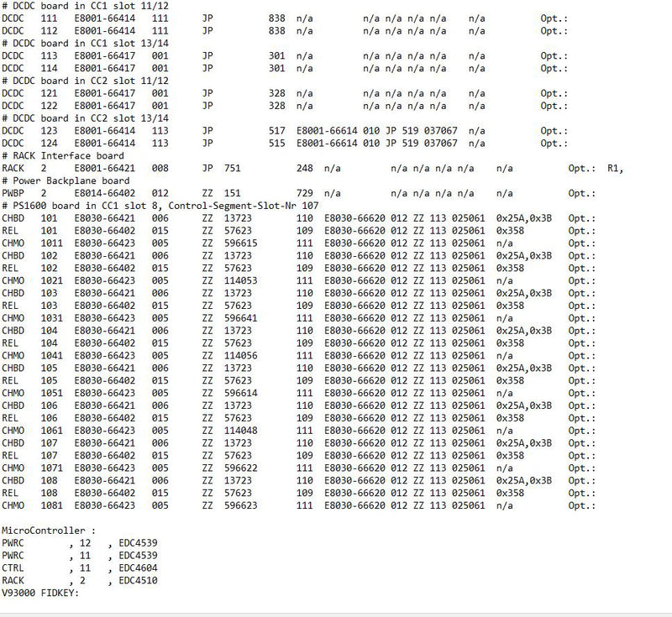Image resolution: width=672 pixels, height=617 pixels.
Task: Click the DCDC 112 entry line
Action: [x=84, y=31]
